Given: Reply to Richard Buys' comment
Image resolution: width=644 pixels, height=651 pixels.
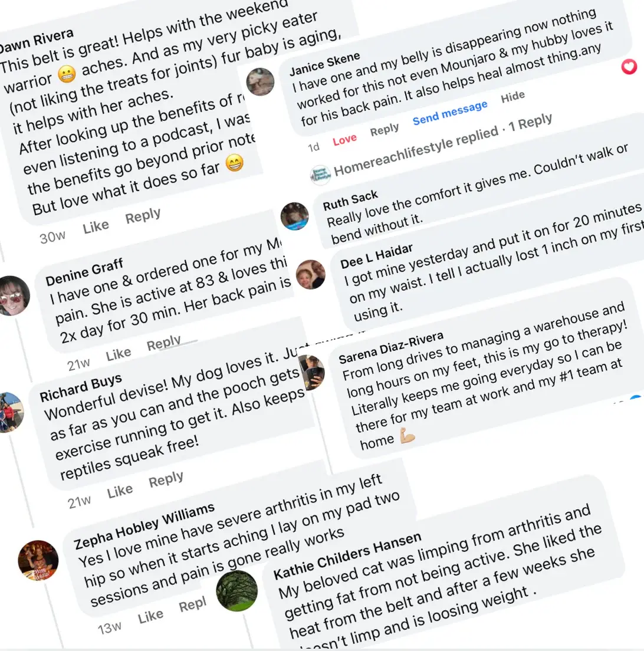Looking at the screenshot, I should [166, 481].
